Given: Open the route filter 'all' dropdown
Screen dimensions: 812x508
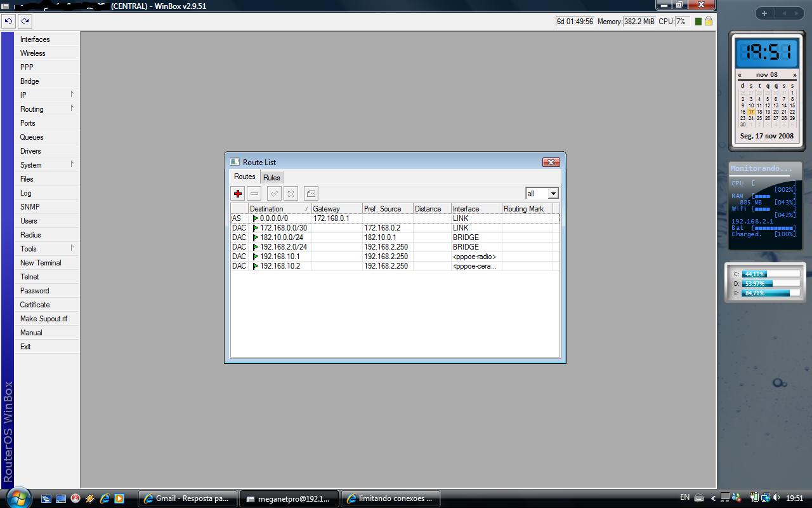Looking at the screenshot, I should pyautogui.click(x=553, y=194).
